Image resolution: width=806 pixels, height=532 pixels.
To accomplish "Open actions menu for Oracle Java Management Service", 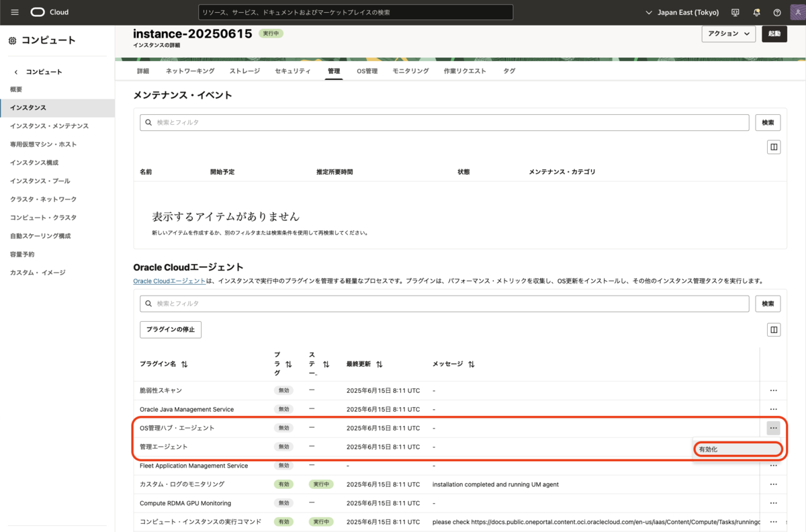I will click(774, 409).
